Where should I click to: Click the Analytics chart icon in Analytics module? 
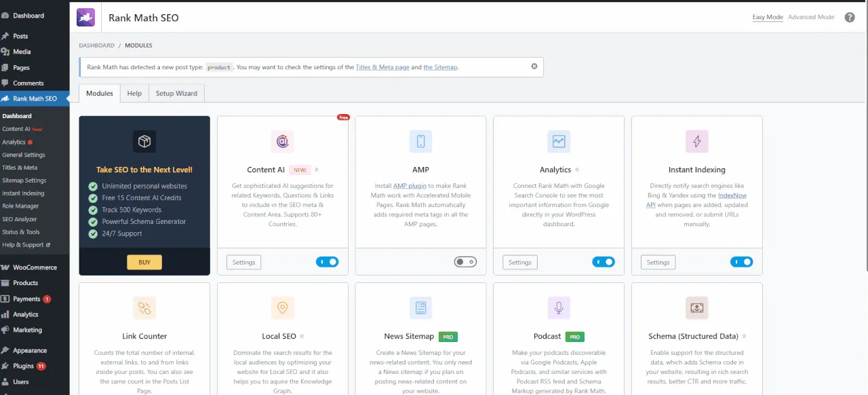pyautogui.click(x=558, y=141)
